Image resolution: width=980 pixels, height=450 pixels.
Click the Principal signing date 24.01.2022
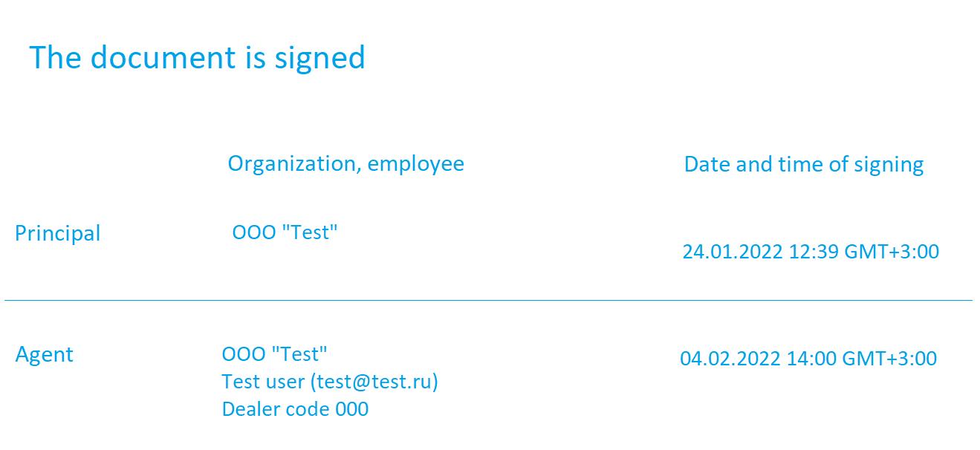coord(733,252)
